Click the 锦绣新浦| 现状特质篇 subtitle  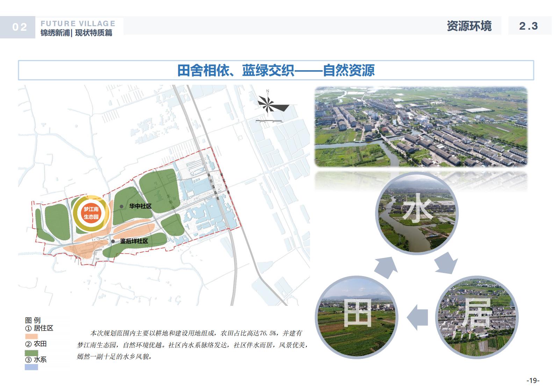coord(77,33)
